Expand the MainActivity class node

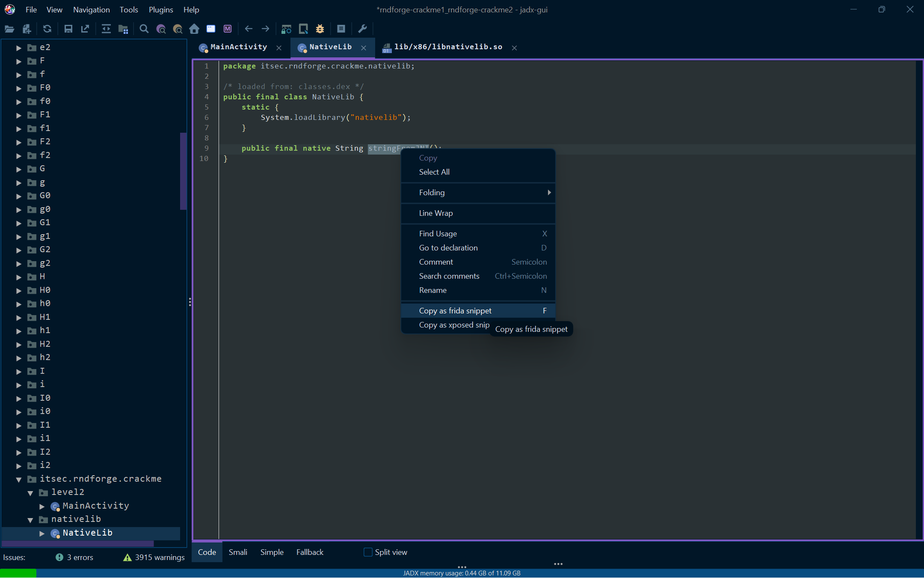[x=42, y=506]
